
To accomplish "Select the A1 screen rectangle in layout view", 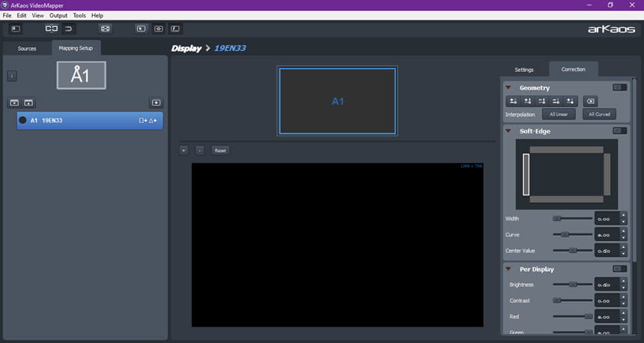I will pyautogui.click(x=338, y=101).
